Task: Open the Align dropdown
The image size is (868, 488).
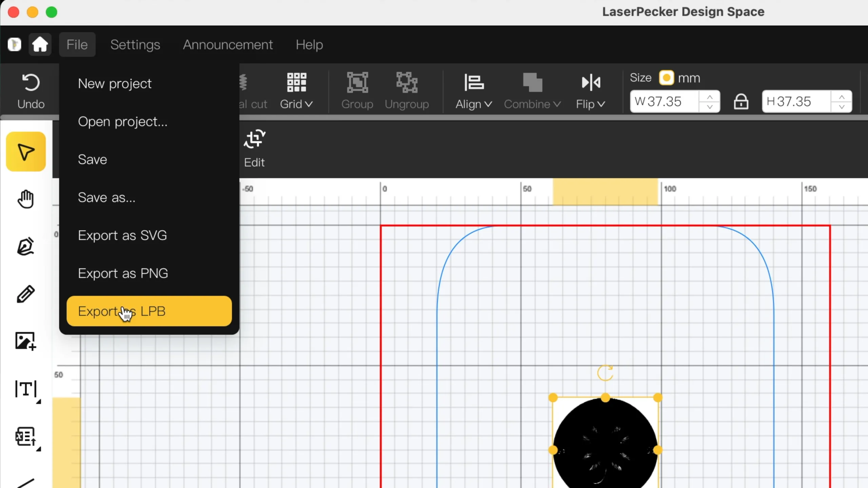Action: [474, 91]
